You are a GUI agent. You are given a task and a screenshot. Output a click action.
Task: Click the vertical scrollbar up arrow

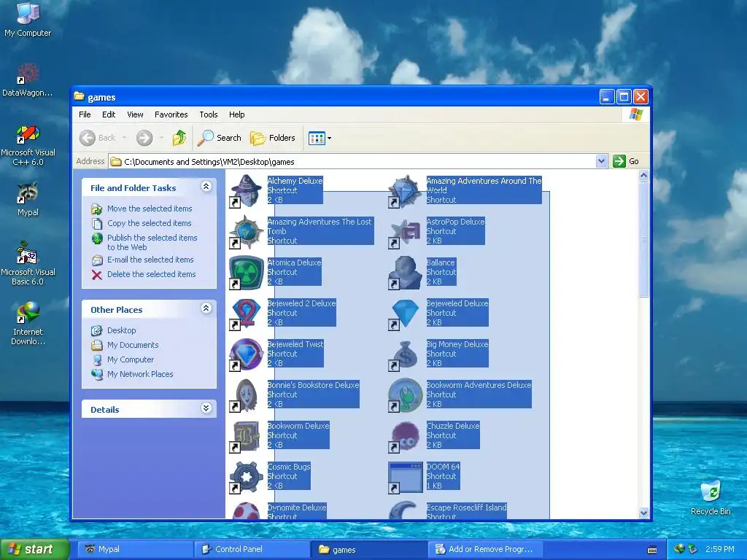(x=643, y=176)
